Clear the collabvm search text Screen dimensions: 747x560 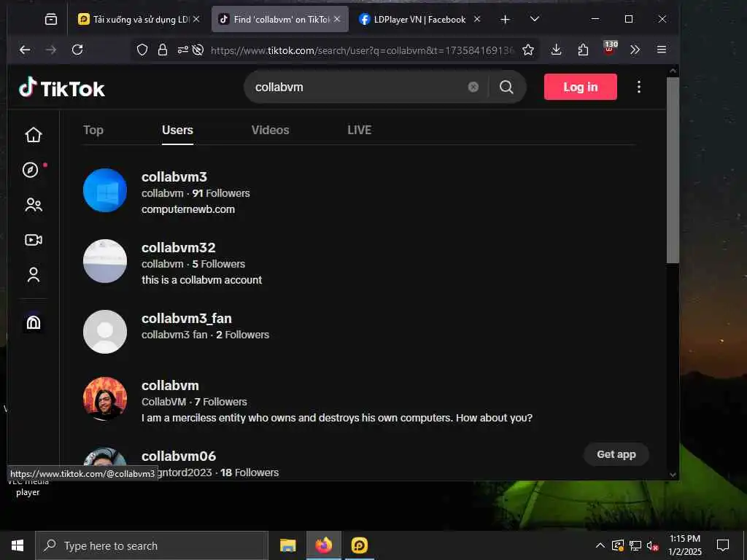point(473,87)
